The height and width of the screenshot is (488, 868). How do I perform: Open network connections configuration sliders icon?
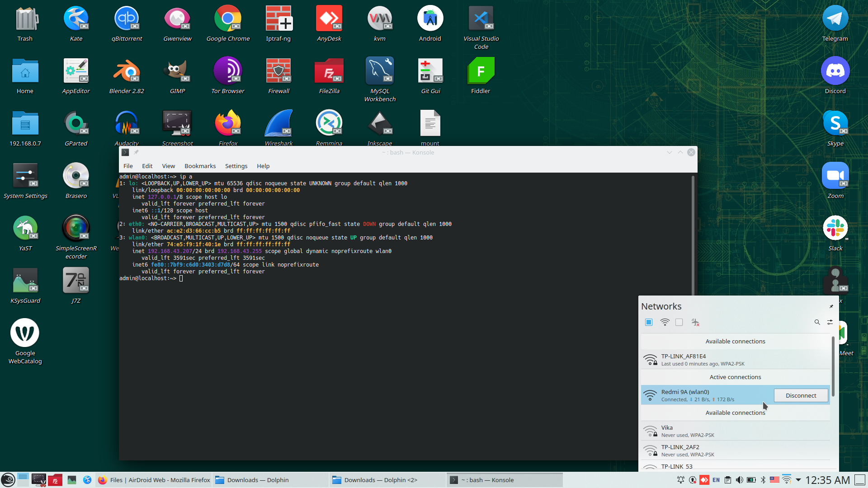(x=830, y=322)
